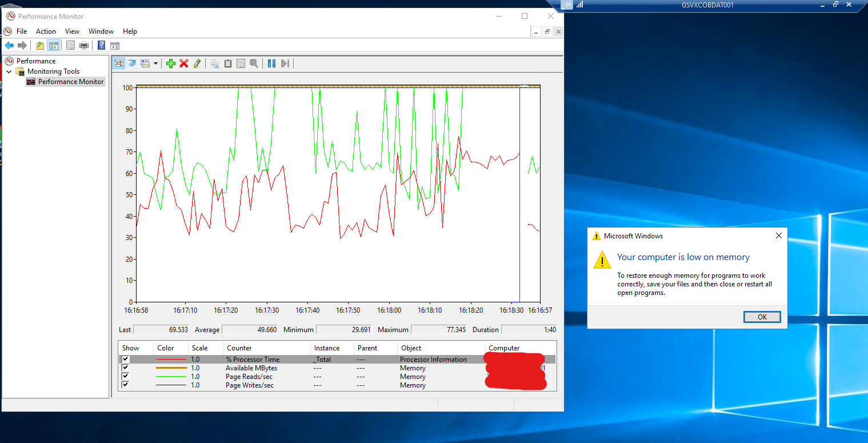Viewport: 868px width, 443px height.
Task: Select View Current Activity graph icon
Action: [119, 63]
